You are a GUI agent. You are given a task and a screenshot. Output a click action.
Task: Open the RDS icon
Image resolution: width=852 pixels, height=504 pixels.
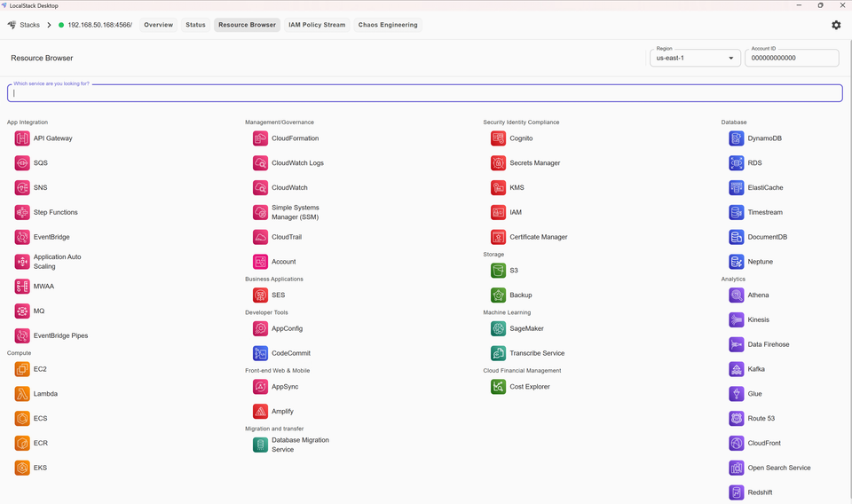tap(737, 163)
